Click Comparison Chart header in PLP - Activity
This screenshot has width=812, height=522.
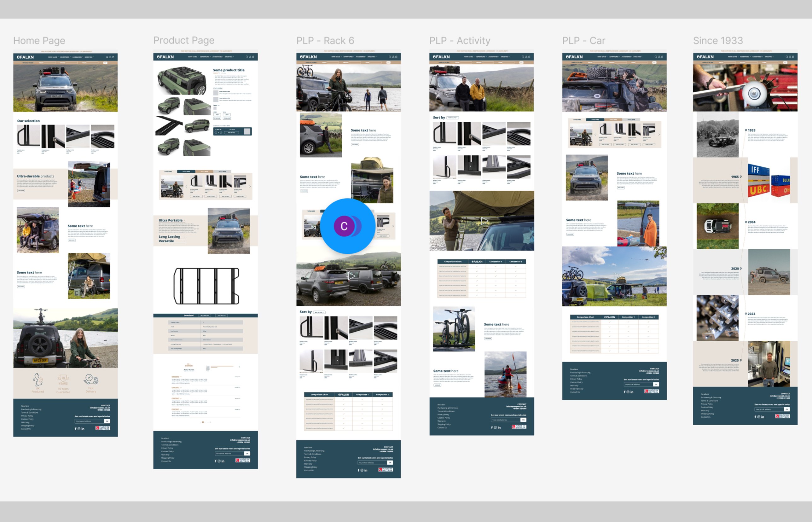pyautogui.click(x=453, y=262)
